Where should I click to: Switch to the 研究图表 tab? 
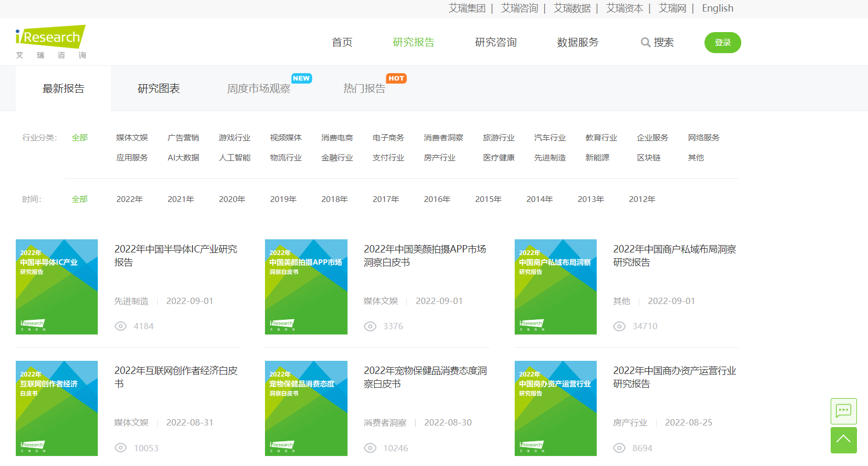tap(158, 88)
